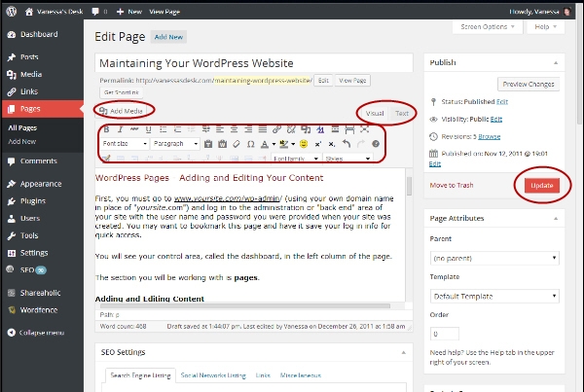584x392 pixels.
Task: Insert a page break
Action: pos(349,129)
